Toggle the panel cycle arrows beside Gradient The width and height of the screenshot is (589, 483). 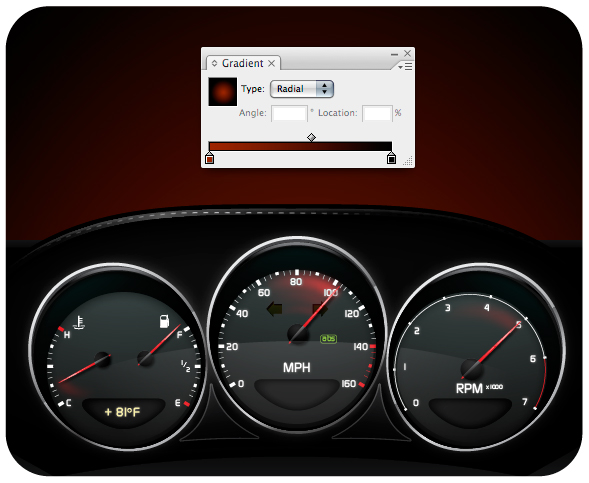pyautogui.click(x=214, y=63)
